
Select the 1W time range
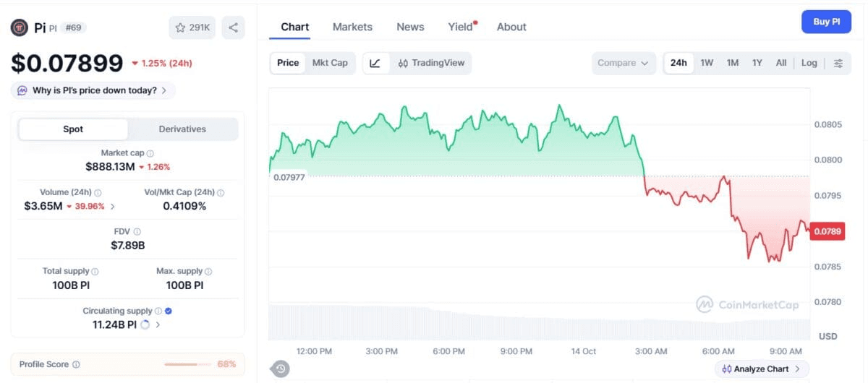pyautogui.click(x=707, y=63)
